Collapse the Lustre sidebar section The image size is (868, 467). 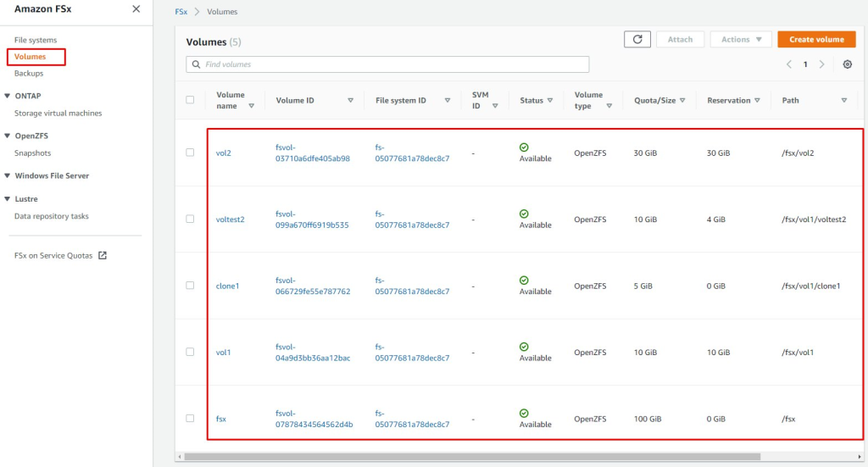tap(7, 198)
